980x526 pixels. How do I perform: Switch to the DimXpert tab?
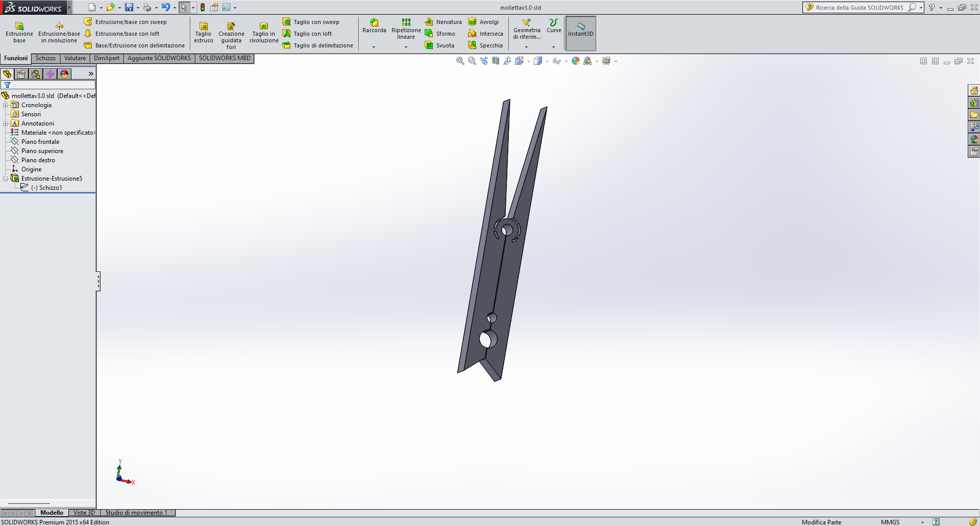(x=107, y=58)
